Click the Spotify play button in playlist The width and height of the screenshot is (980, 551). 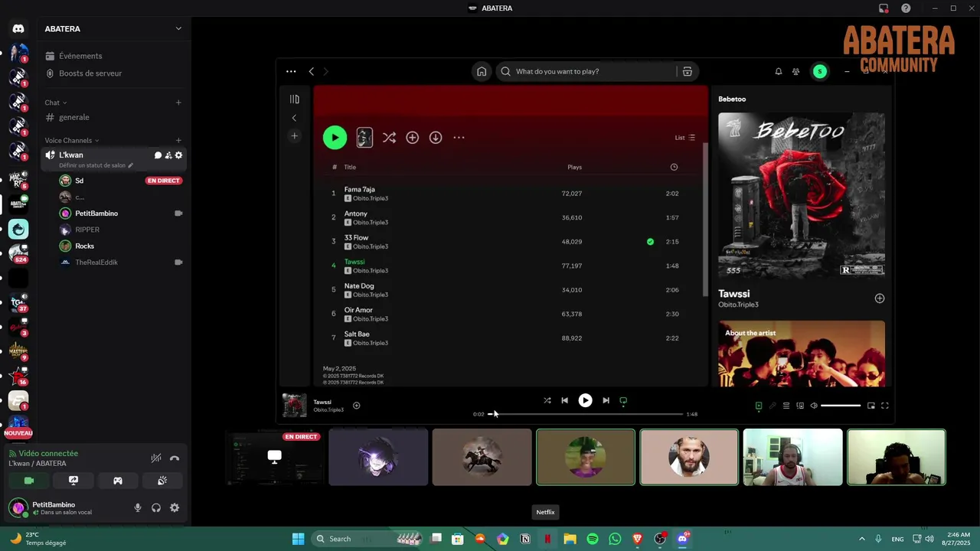tap(335, 138)
